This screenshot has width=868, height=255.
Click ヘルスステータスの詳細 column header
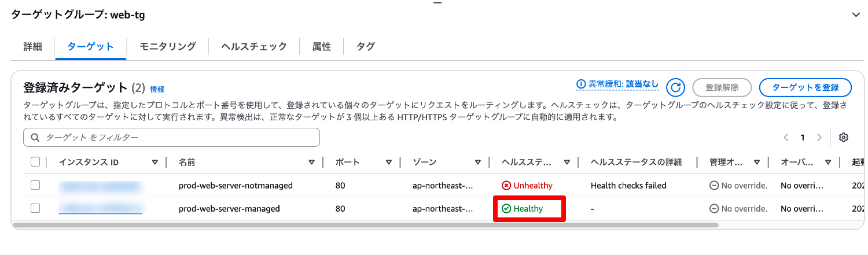[636, 162]
